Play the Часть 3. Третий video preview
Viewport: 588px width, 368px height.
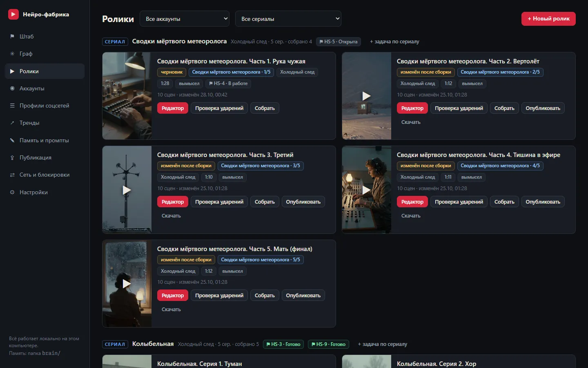point(127,190)
